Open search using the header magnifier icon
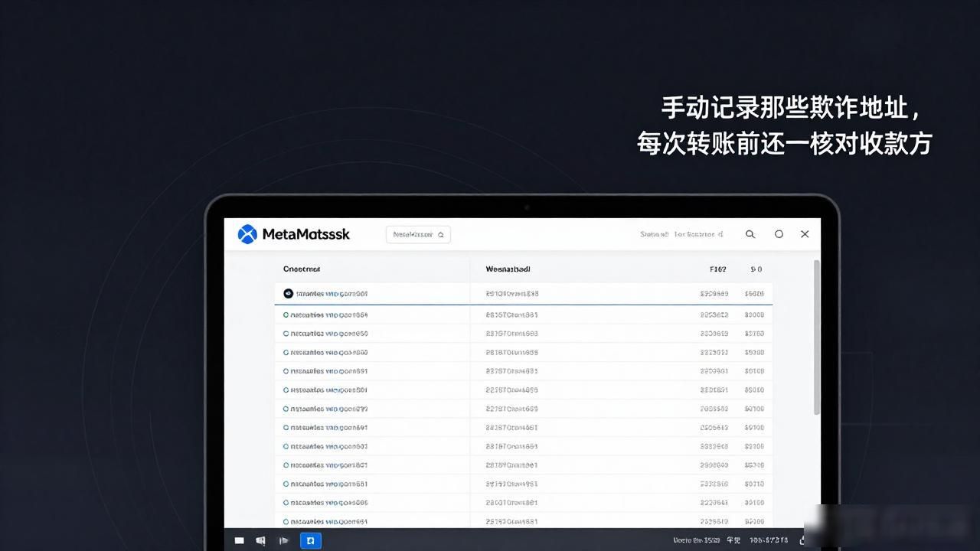 click(750, 234)
